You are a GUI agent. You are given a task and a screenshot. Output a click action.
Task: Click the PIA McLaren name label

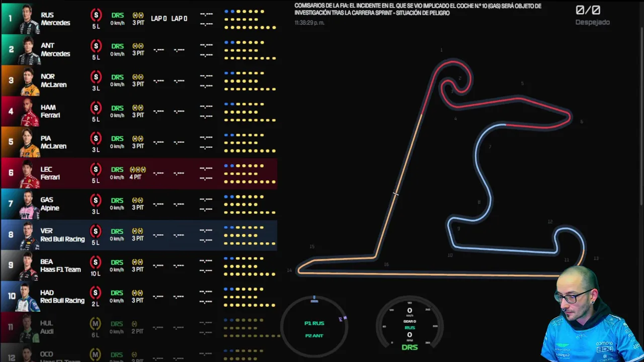[x=53, y=142]
